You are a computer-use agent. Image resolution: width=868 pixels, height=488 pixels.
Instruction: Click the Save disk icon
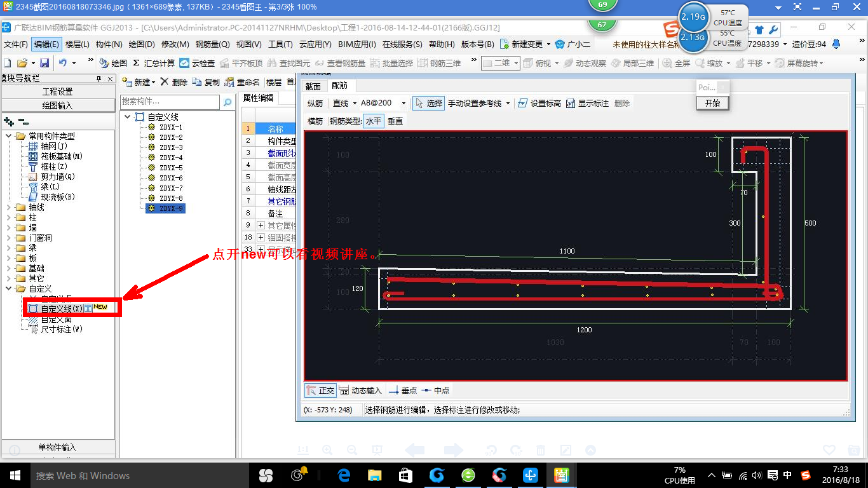[44, 63]
